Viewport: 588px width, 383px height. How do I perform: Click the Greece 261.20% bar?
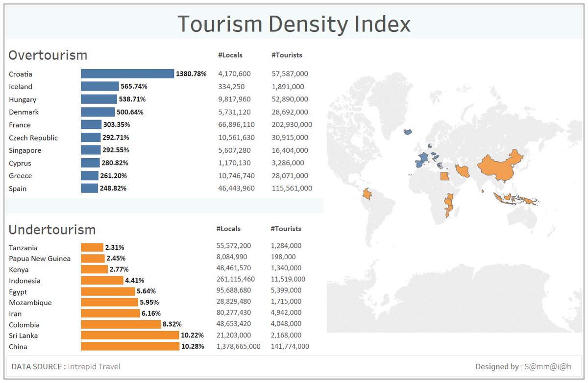coord(90,175)
